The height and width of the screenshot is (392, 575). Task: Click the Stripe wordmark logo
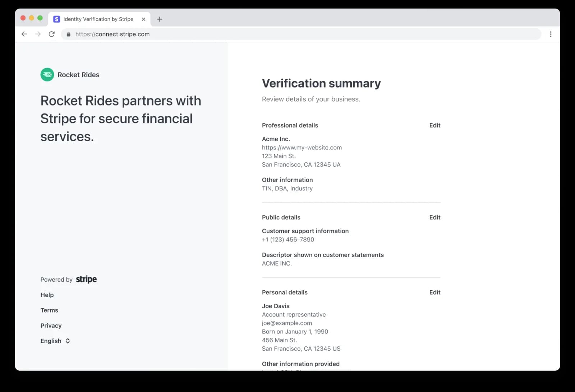point(86,279)
